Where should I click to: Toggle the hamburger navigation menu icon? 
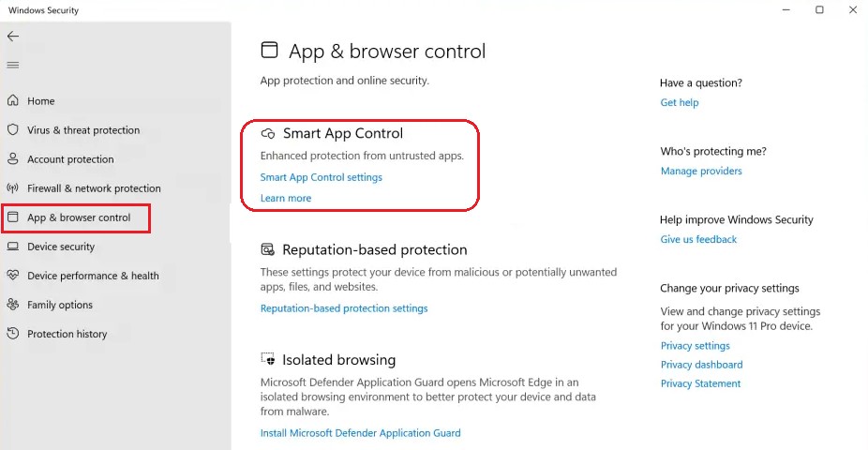click(x=12, y=65)
